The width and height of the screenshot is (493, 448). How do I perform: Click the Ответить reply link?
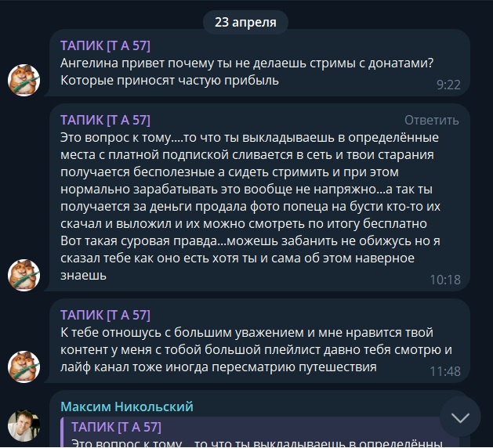[x=431, y=121]
